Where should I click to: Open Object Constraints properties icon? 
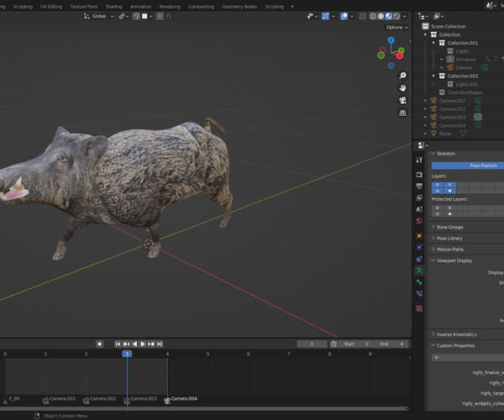coord(419,259)
